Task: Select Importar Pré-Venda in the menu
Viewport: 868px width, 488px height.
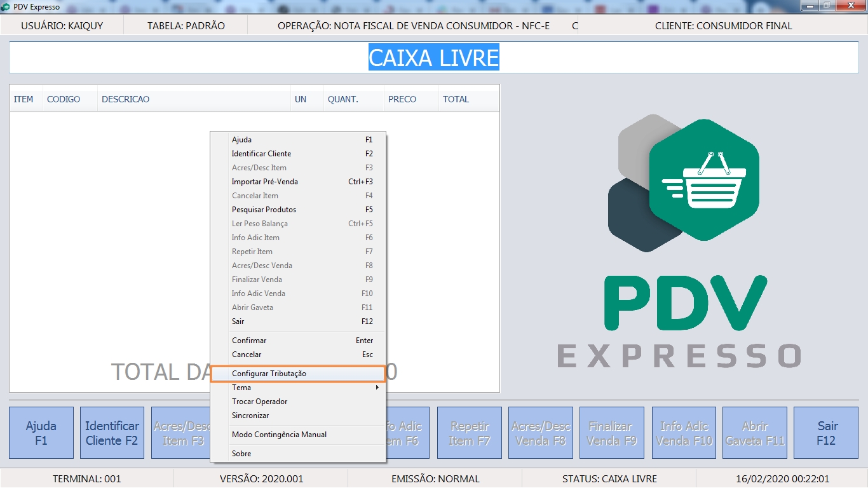Action: [297, 182]
